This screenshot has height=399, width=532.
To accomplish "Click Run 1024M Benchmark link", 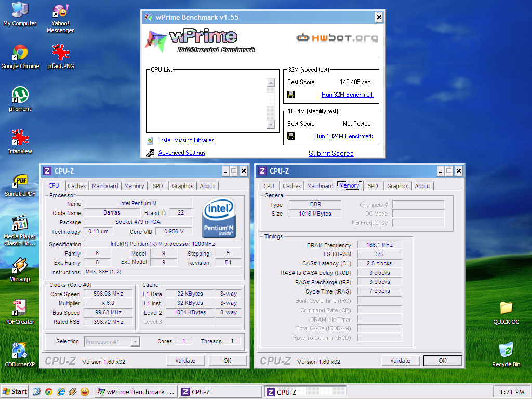I will coord(344,136).
